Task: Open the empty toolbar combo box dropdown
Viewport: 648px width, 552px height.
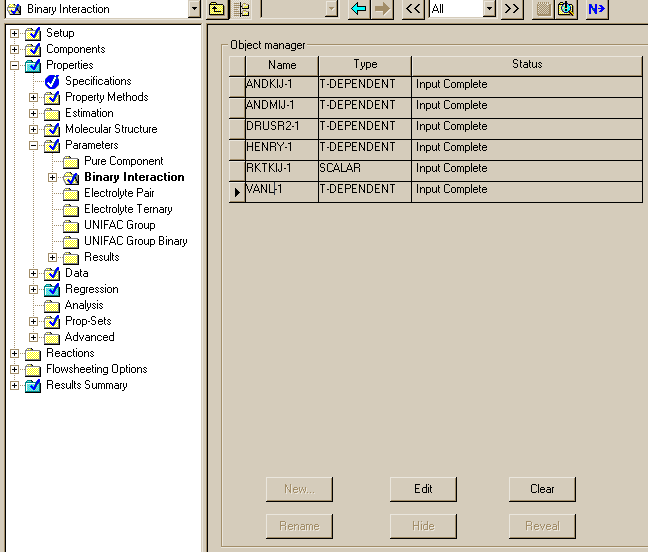Action: [x=331, y=9]
